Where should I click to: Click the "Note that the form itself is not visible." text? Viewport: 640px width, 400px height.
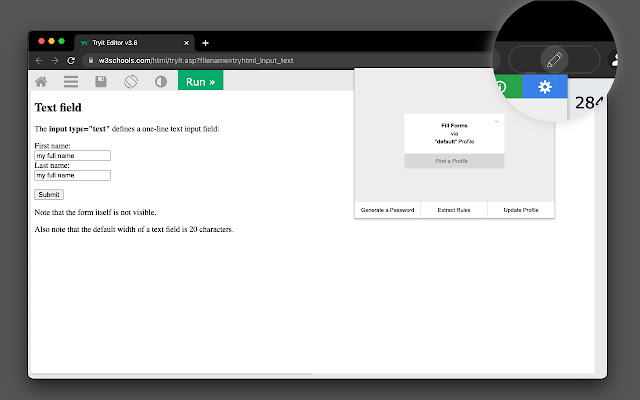[96, 212]
